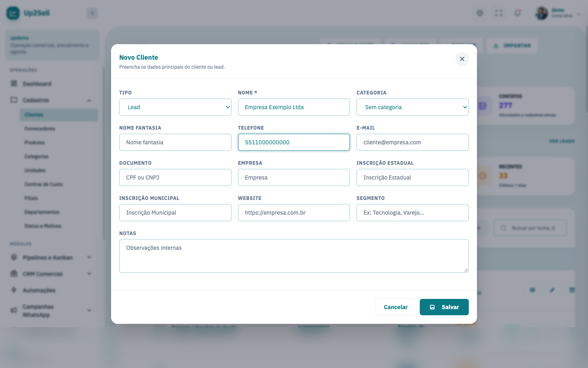
Task: Click the Up2Sell logo icon
Action: pyautogui.click(x=13, y=13)
